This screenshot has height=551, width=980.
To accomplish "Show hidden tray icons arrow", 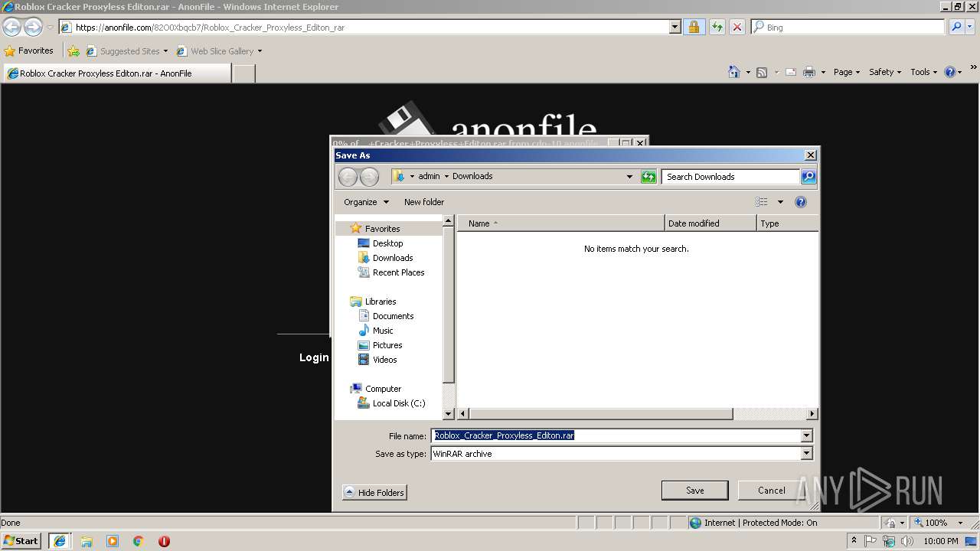I will point(854,541).
